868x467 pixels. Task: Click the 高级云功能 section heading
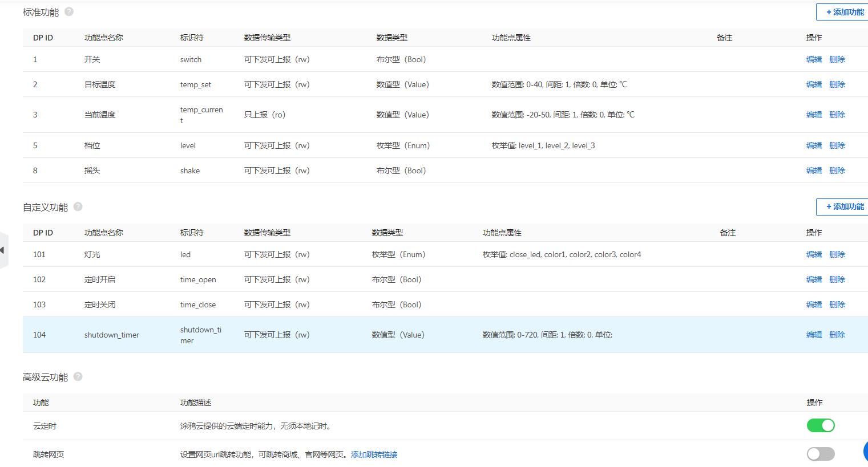coord(45,377)
